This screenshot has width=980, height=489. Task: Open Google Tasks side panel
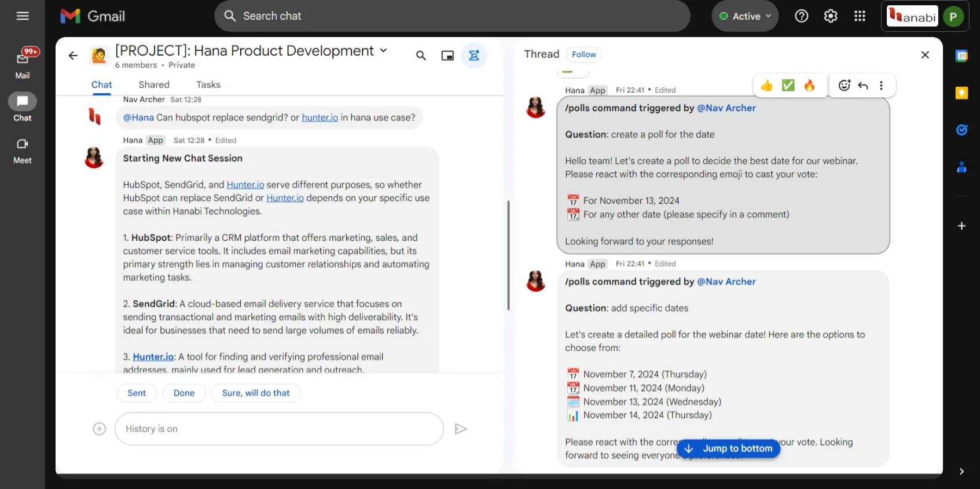click(961, 130)
